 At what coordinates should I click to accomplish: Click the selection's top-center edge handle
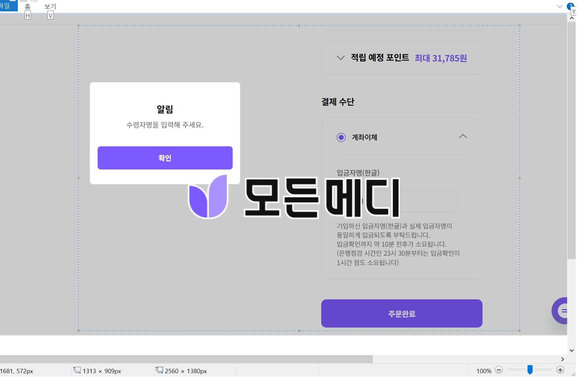pyautogui.click(x=299, y=26)
